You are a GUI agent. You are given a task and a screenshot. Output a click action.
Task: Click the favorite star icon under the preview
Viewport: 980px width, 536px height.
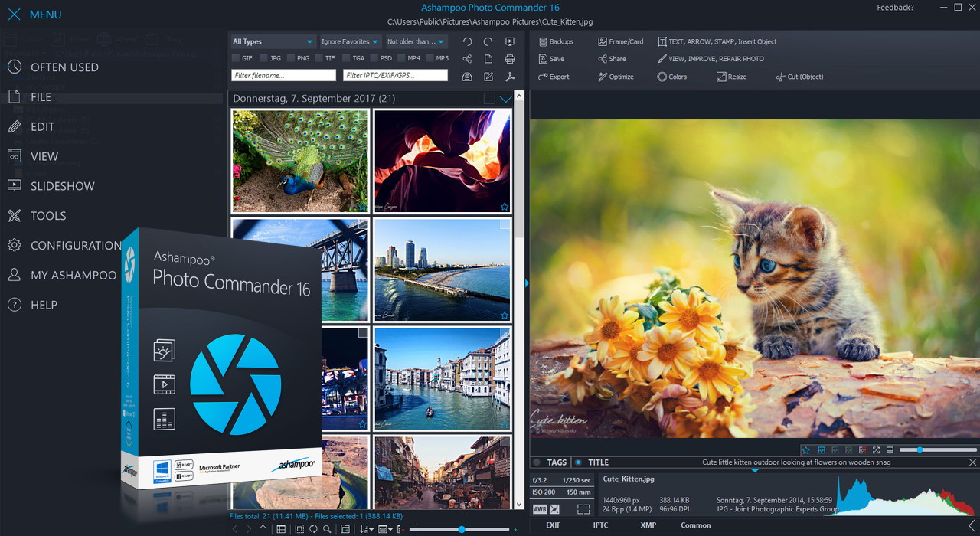[x=805, y=450]
